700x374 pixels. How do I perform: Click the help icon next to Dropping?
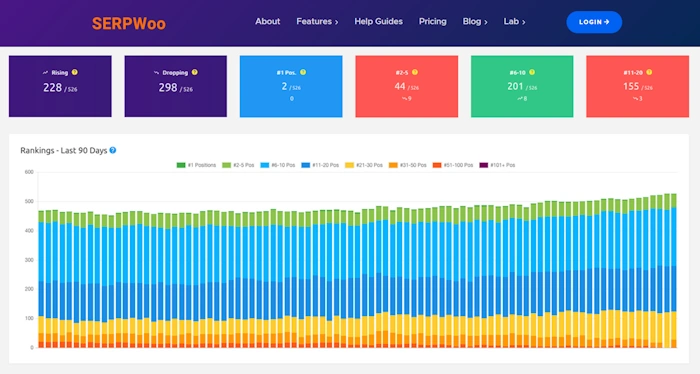[195, 72]
